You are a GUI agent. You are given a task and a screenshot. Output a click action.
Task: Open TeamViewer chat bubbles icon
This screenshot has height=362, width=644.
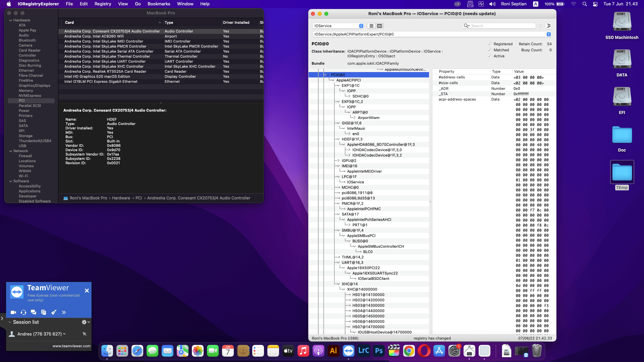point(34,312)
